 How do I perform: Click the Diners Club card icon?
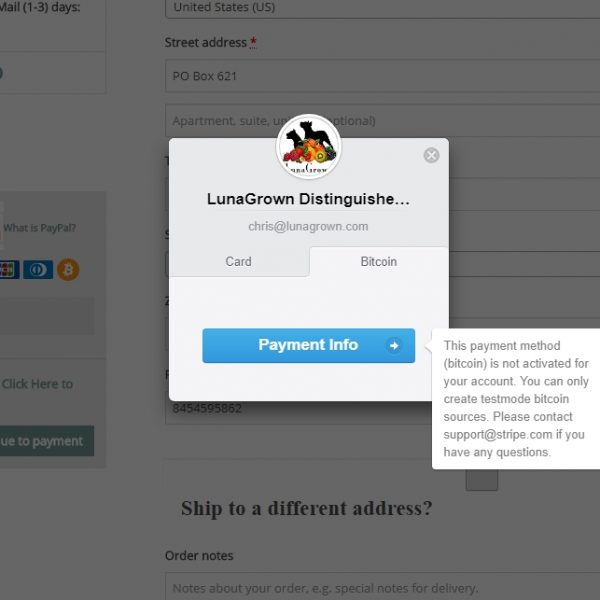pyautogui.click(x=38, y=270)
